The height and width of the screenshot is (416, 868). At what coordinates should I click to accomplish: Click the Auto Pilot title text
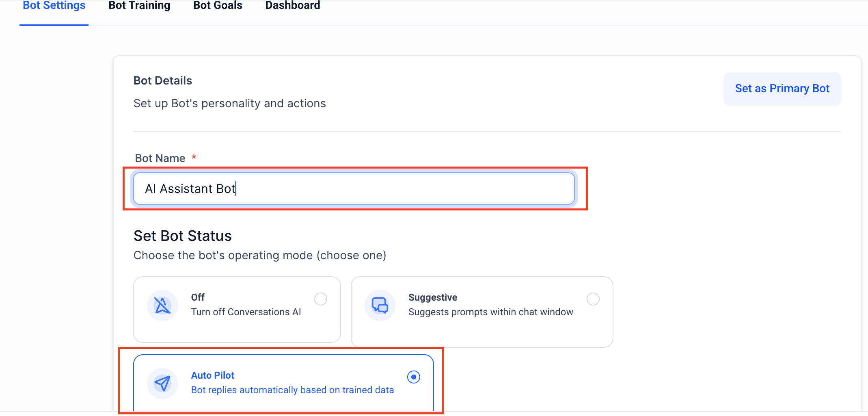click(213, 375)
